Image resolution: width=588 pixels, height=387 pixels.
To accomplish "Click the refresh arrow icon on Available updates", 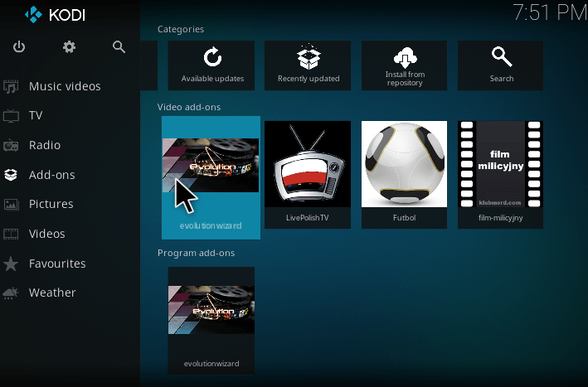I will pyautogui.click(x=212, y=57).
